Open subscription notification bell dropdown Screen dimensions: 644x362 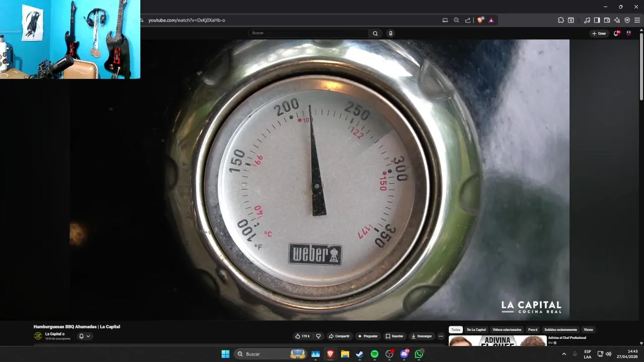(84, 336)
